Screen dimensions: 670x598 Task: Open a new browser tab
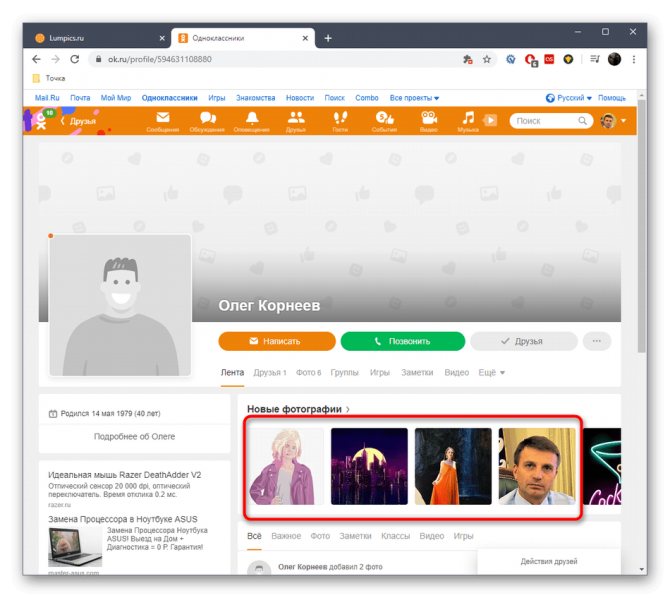point(328,38)
